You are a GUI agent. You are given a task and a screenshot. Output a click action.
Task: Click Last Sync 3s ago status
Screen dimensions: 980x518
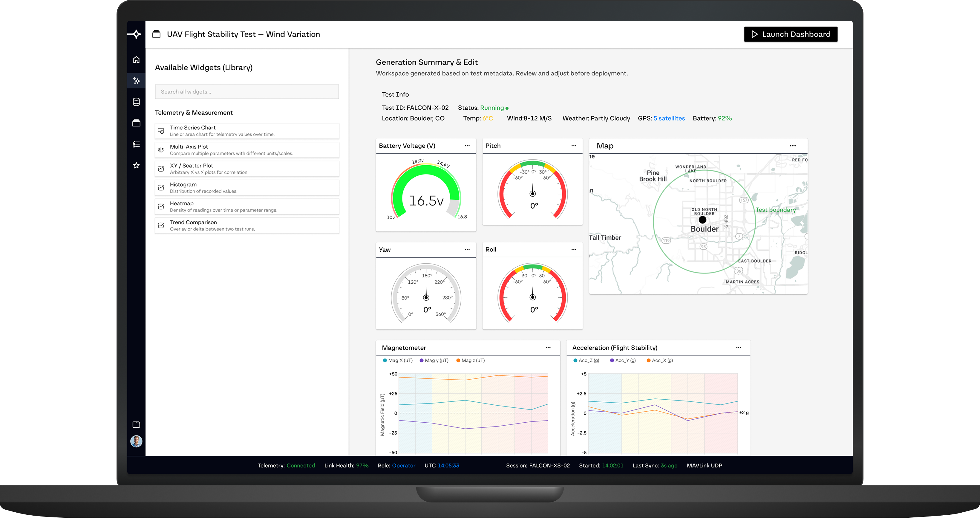[x=655, y=465]
